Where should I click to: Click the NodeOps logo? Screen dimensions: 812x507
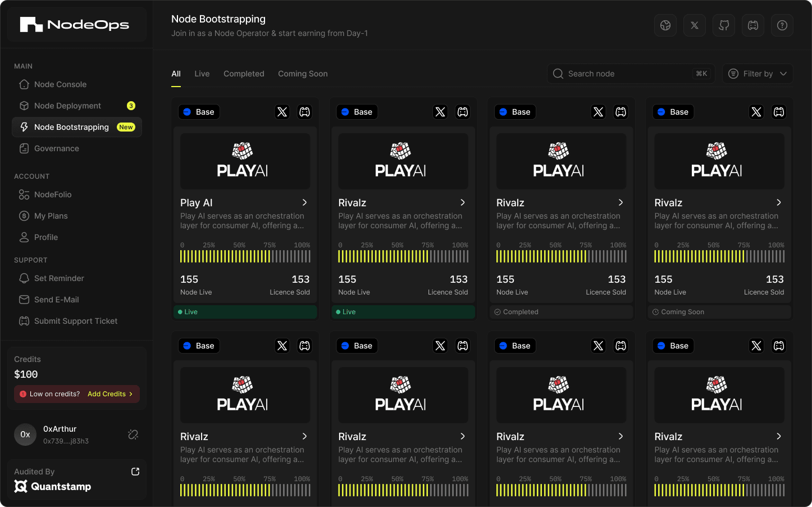(75, 25)
